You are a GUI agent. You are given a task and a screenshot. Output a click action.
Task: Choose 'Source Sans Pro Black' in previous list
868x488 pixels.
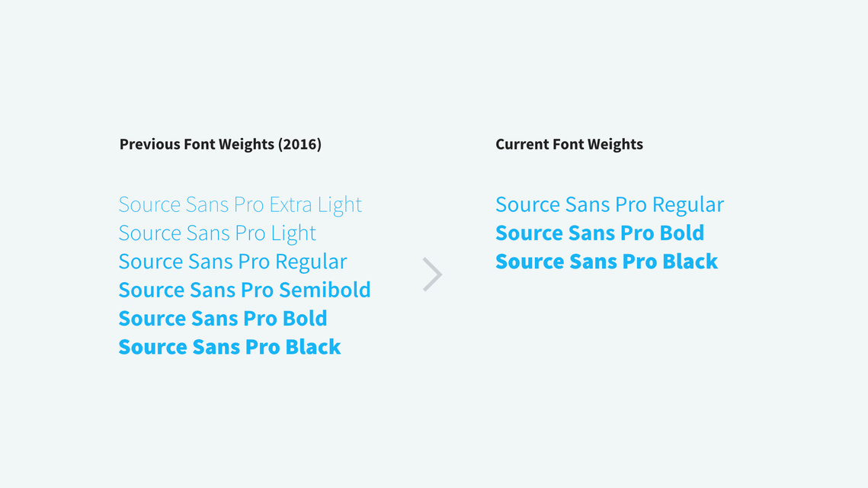click(x=229, y=347)
